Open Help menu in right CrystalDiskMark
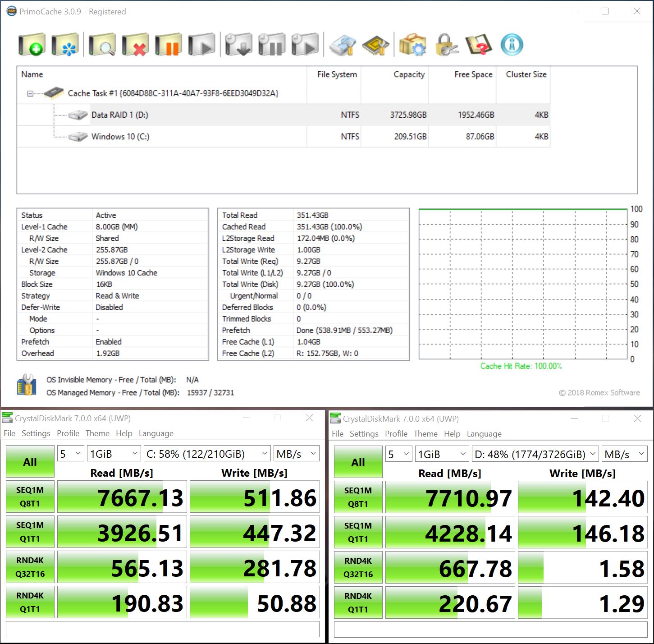 click(x=452, y=434)
